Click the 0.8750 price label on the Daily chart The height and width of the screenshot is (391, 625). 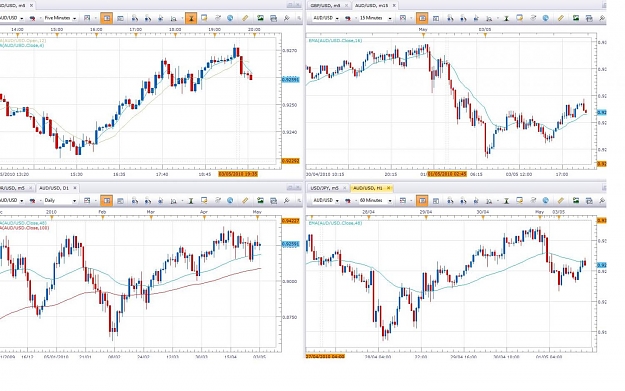coord(289,317)
